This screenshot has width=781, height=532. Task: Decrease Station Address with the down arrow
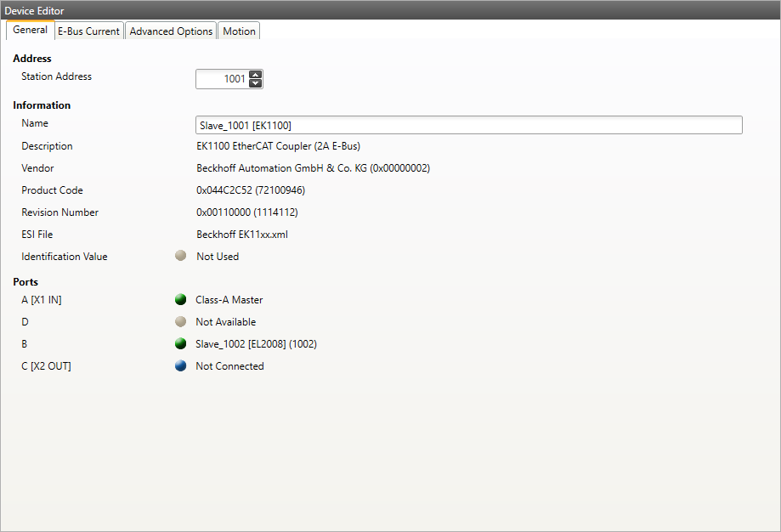click(256, 83)
